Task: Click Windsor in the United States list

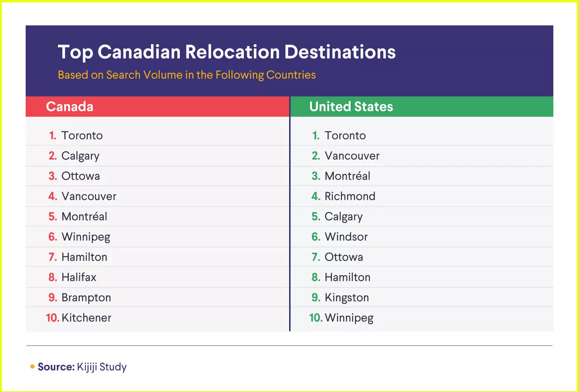Action: pos(346,237)
